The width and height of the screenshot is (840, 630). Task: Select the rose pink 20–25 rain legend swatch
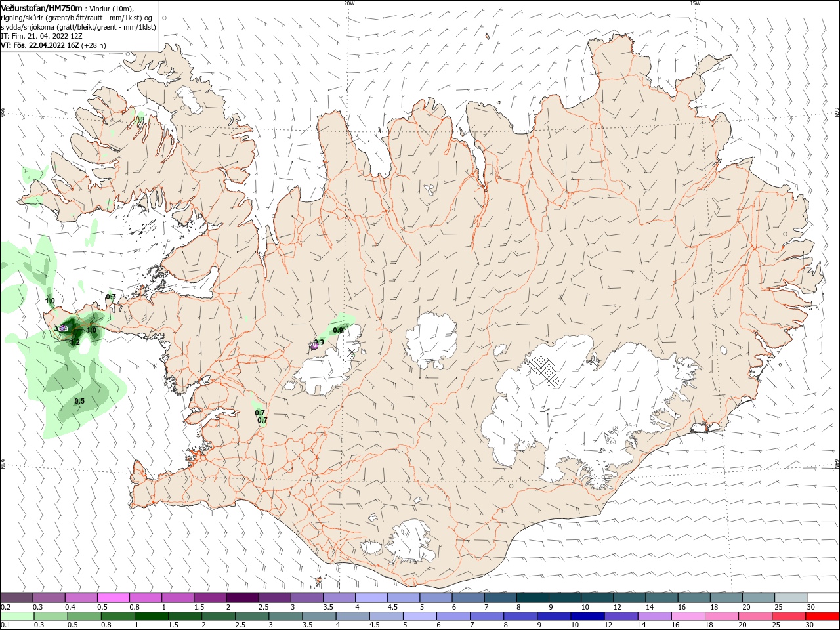755,616
